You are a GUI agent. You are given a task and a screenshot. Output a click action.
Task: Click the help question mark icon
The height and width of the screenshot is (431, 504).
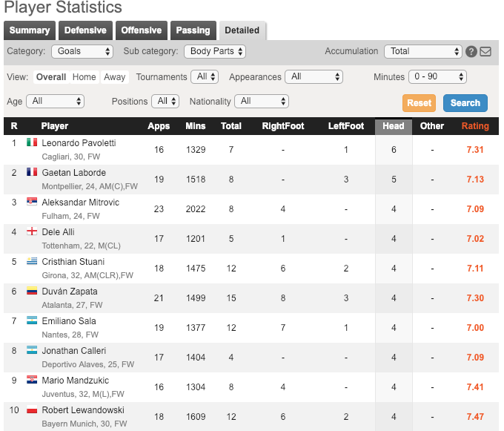(471, 52)
